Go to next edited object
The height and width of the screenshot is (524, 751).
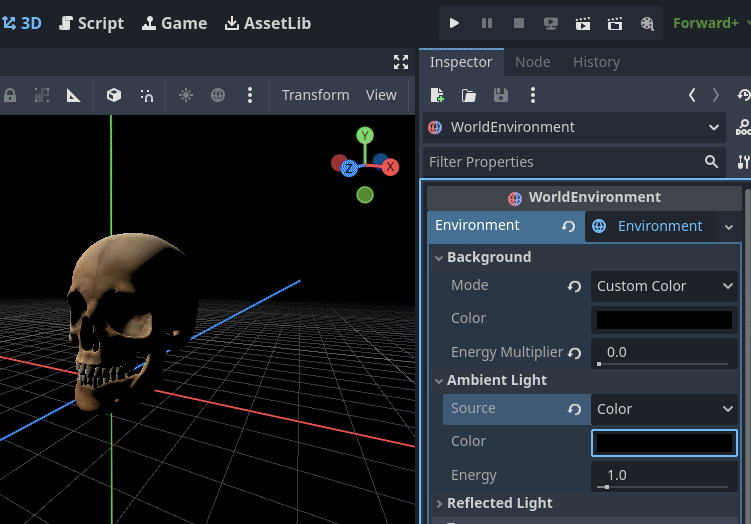[716, 95]
